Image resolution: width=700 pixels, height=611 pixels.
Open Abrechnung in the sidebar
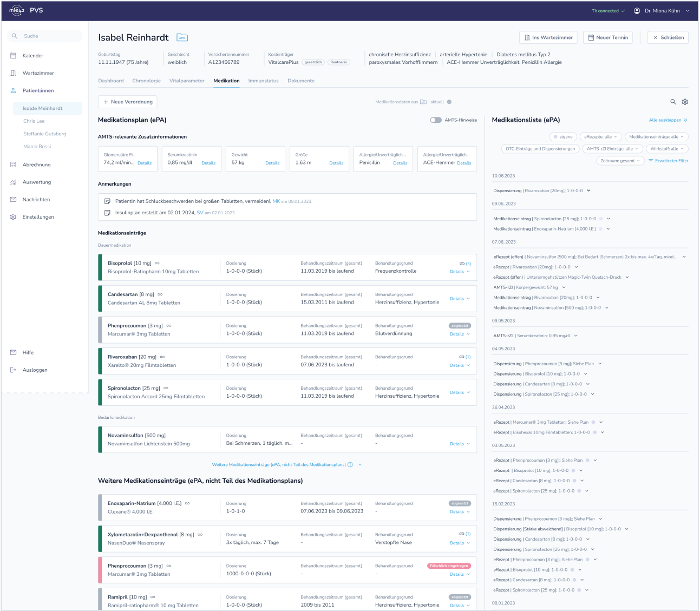tap(36, 165)
